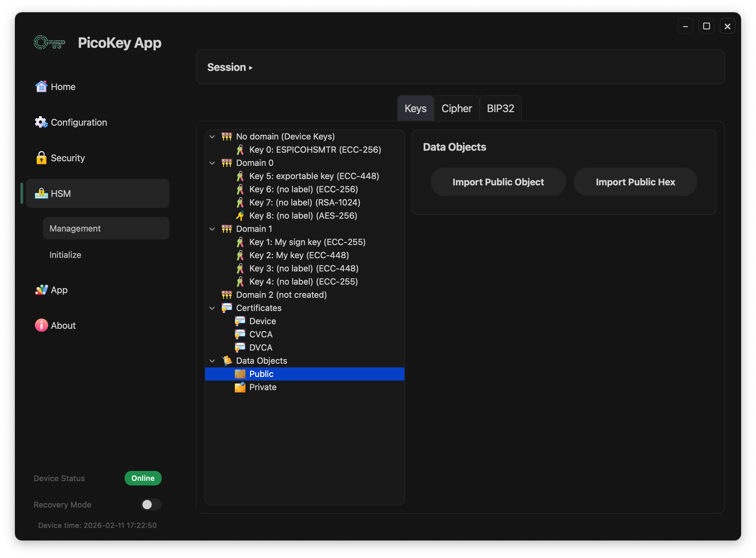
Task: Collapse the Domain 0 tree node
Action: pos(212,163)
